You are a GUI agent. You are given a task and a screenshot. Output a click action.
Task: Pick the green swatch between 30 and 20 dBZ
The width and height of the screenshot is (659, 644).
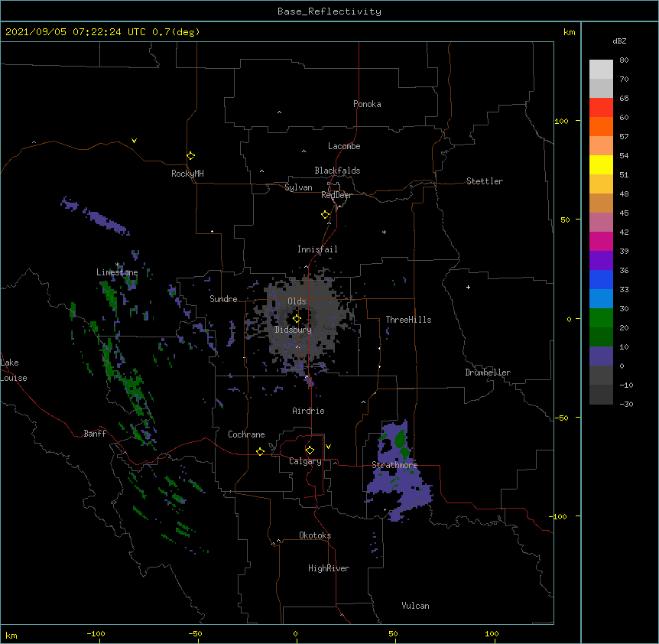601,318
